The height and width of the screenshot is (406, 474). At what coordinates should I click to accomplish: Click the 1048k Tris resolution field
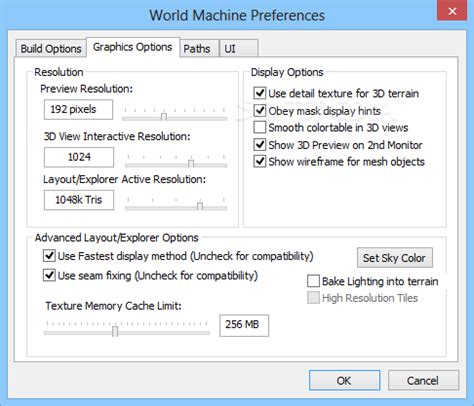coord(79,200)
